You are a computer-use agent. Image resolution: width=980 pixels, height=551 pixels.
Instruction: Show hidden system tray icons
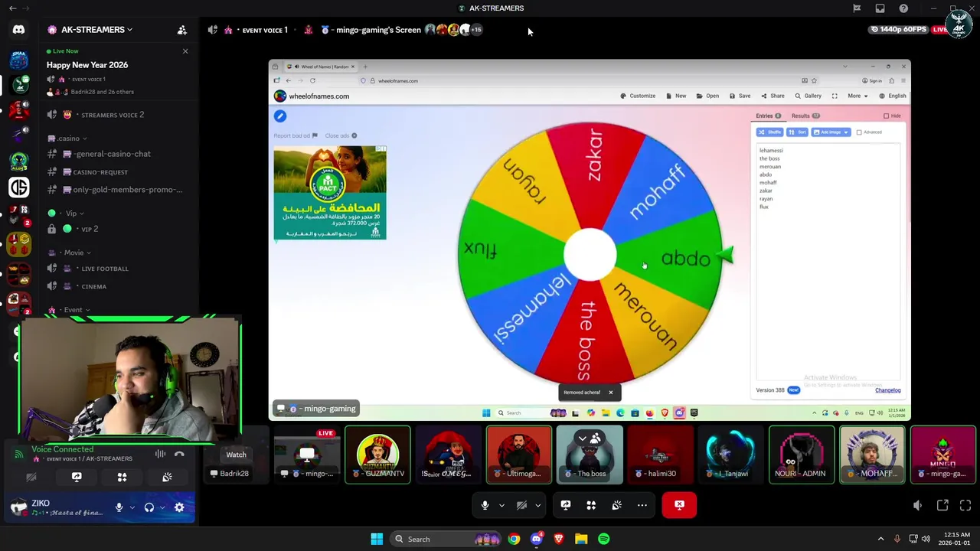click(x=880, y=539)
